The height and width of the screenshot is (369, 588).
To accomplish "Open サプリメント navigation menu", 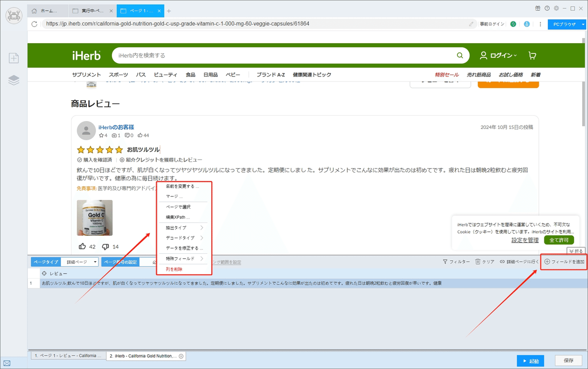I will pos(86,75).
